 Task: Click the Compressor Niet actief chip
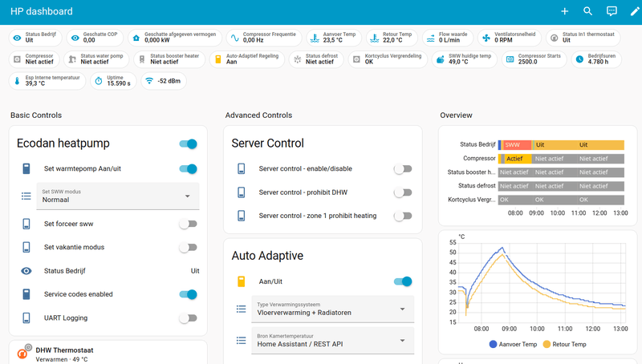(x=34, y=59)
